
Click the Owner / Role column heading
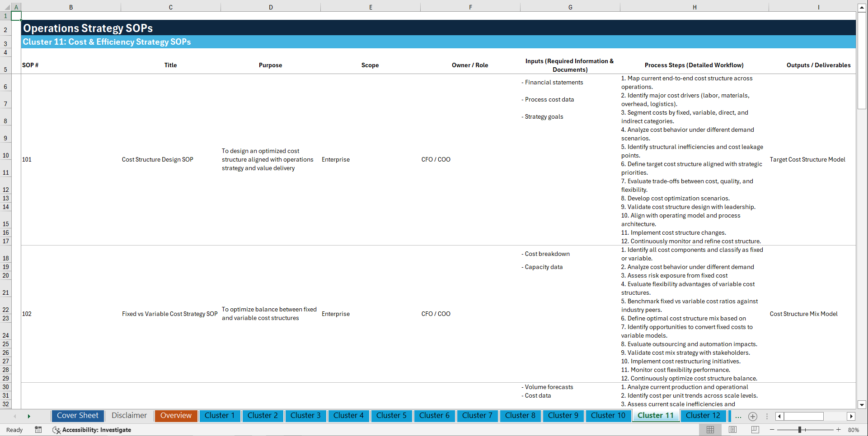(470, 65)
